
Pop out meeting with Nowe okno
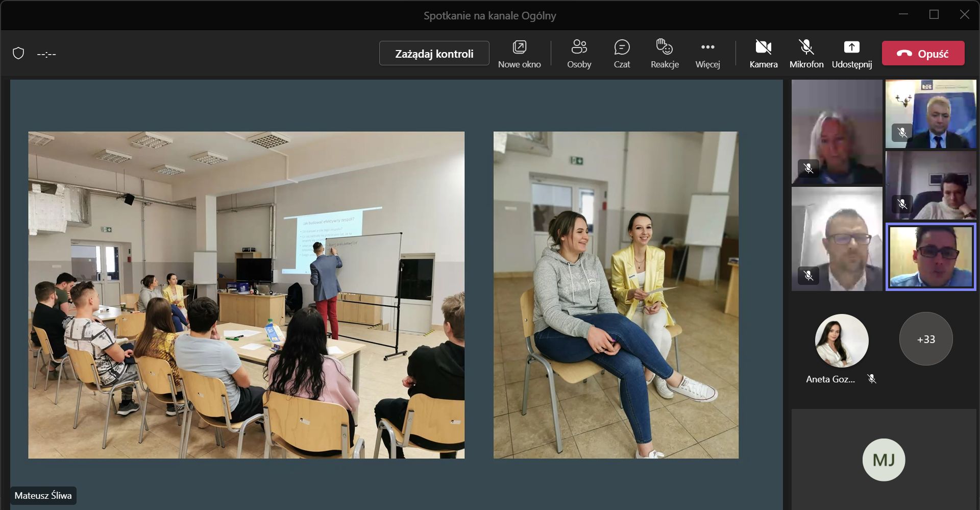(x=519, y=54)
